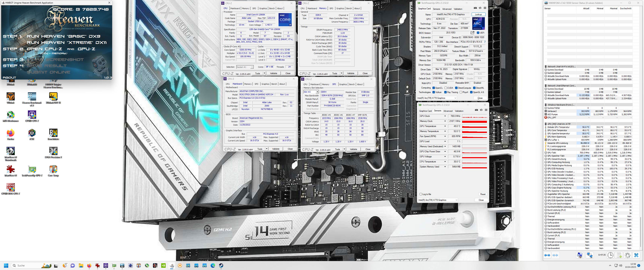Open EVGA Precision X desktop shortcut

(x=53, y=153)
